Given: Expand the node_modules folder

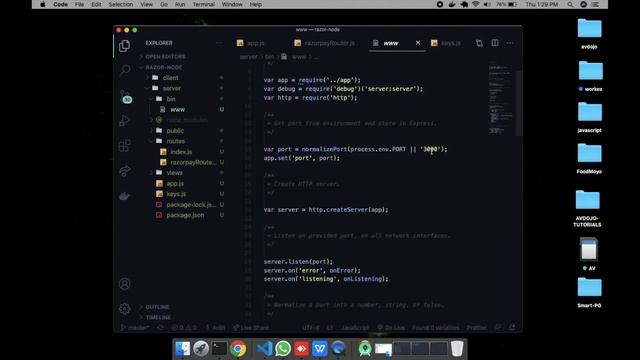Looking at the screenshot, I should pyautogui.click(x=187, y=120).
